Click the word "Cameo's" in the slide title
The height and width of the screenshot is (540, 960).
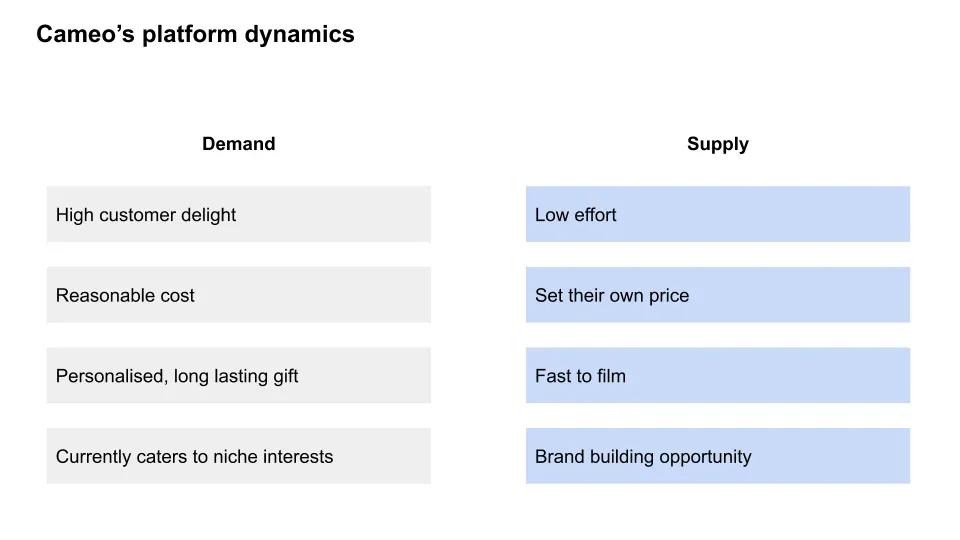tap(85, 34)
